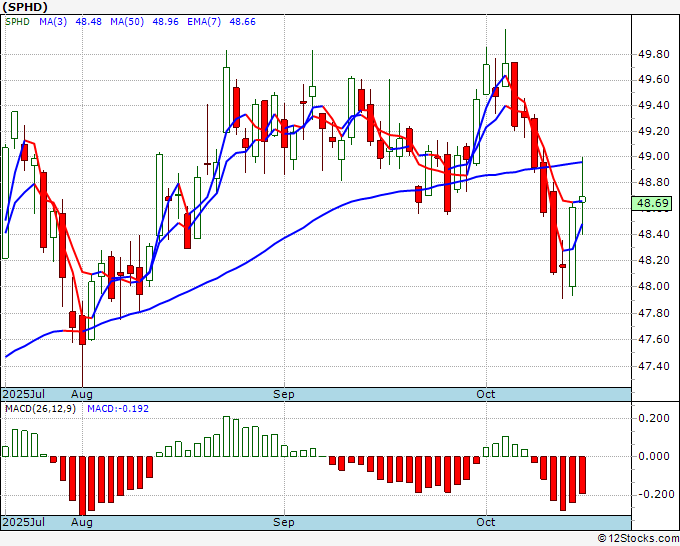Click Sep on the MACD panel axis
680x546 pixels.
[284, 522]
